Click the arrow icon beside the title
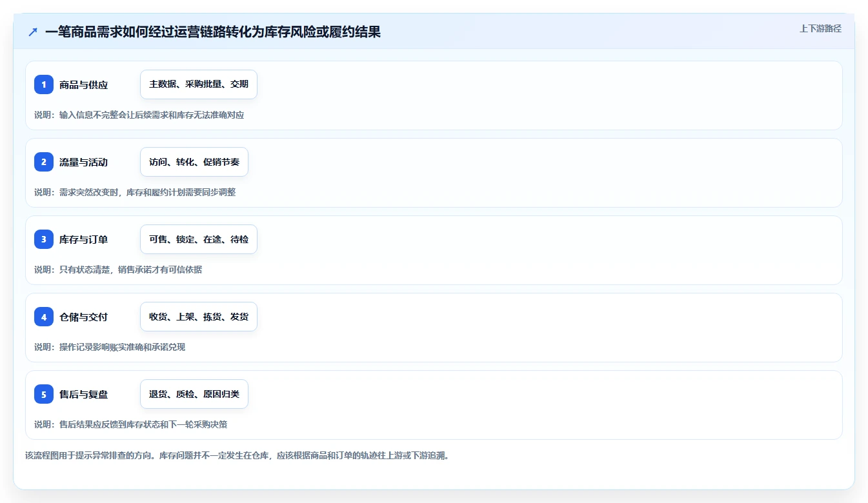The width and height of the screenshot is (868, 503). click(33, 32)
